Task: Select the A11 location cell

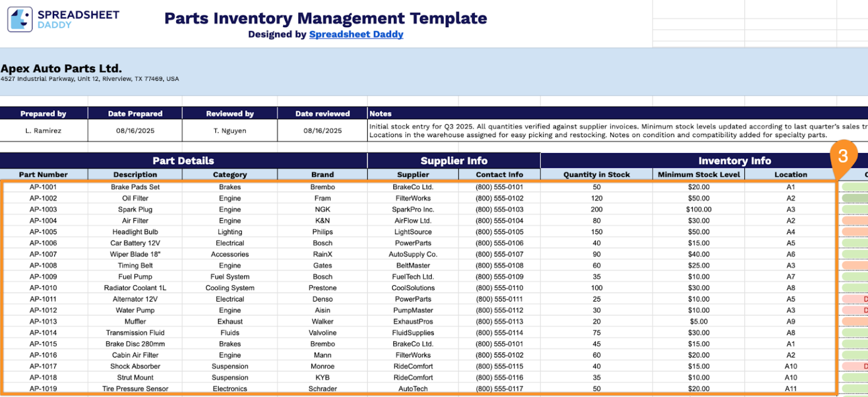Action: click(790, 389)
